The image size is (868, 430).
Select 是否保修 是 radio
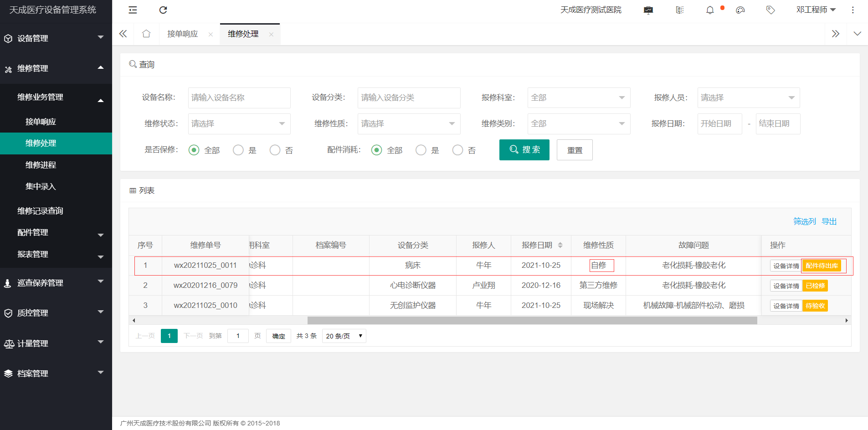click(x=238, y=150)
